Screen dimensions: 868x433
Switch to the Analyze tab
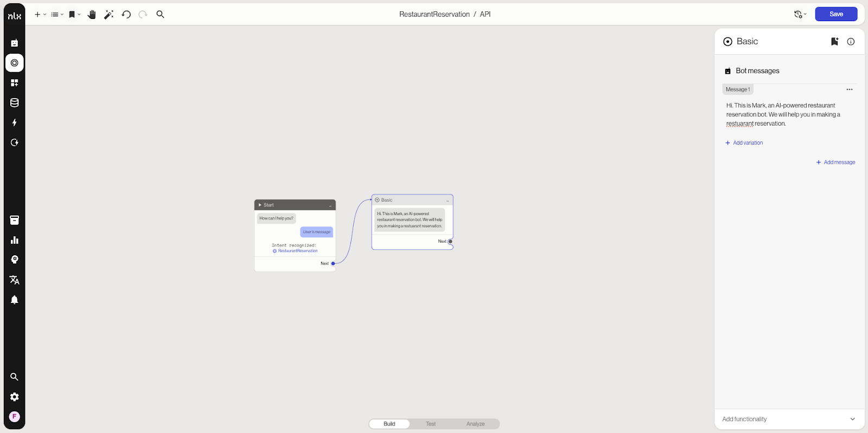475,424
